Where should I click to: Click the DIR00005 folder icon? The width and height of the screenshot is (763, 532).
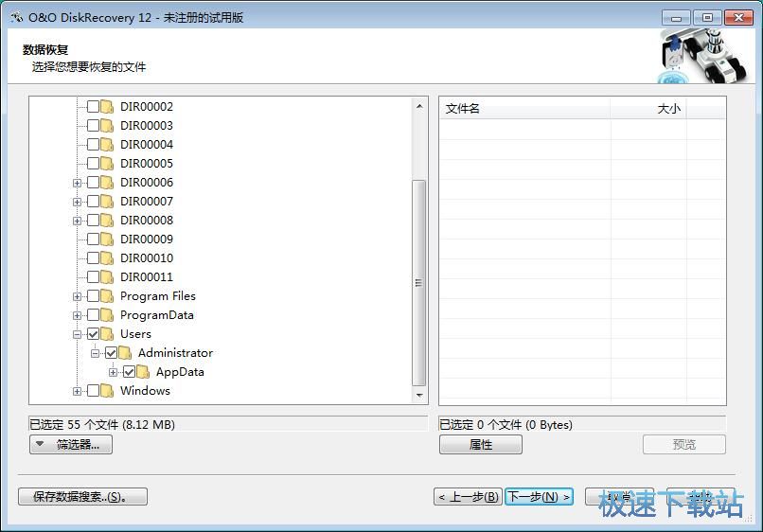(x=107, y=164)
